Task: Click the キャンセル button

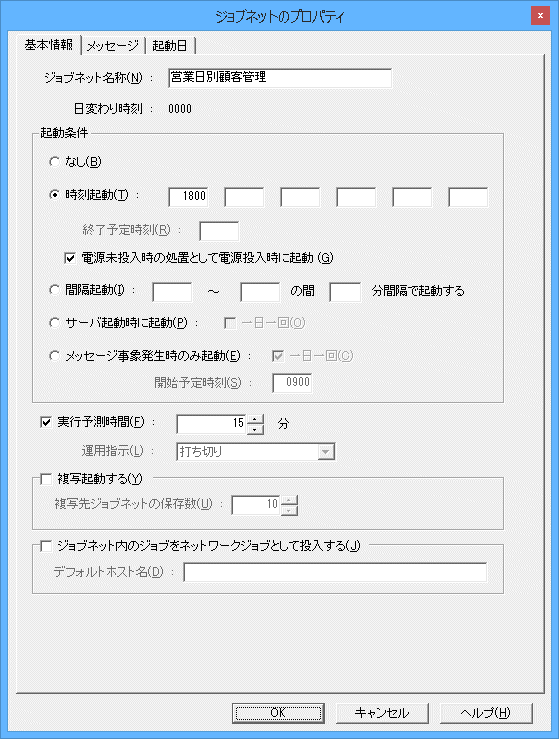Action: 382,713
